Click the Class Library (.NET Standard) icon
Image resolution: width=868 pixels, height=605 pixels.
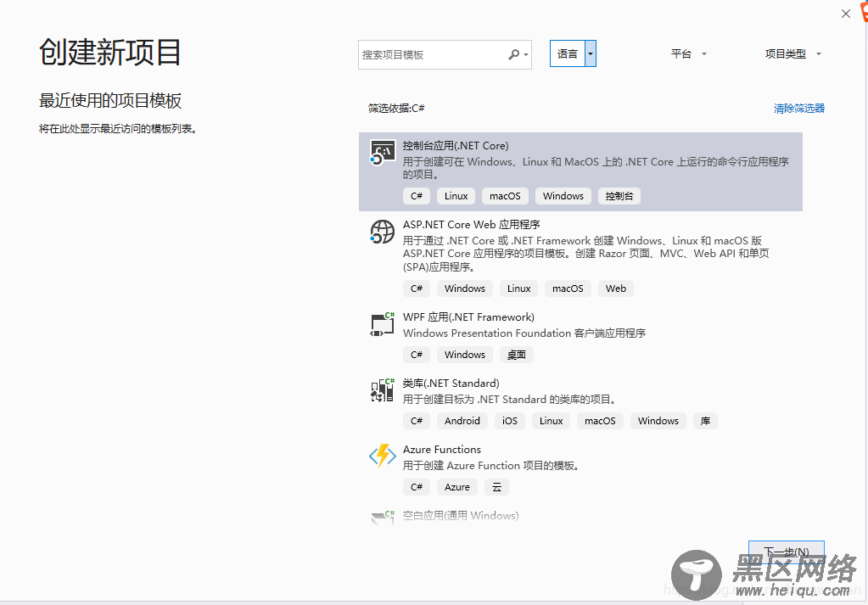point(382,390)
